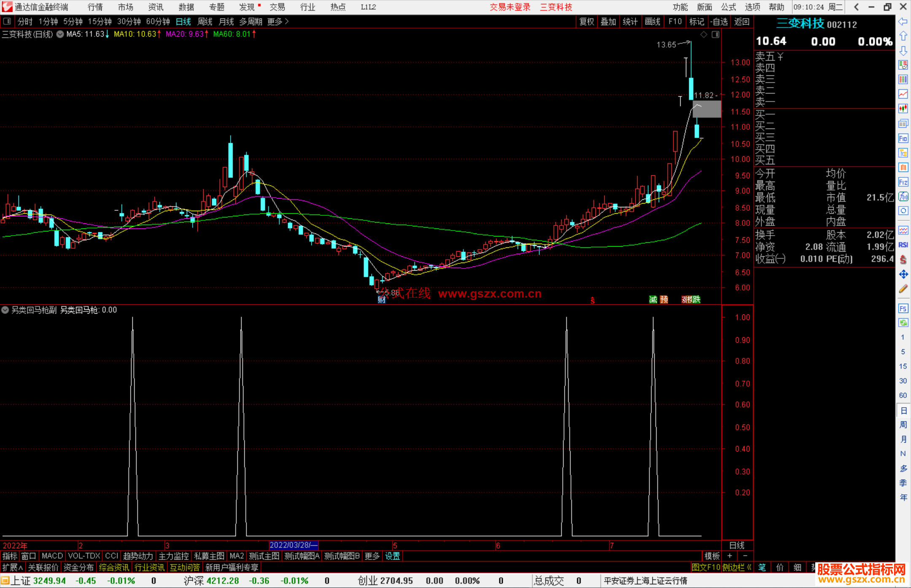
Task: Switch to 30-minute period in right sidebar
Action: pyautogui.click(x=903, y=381)
